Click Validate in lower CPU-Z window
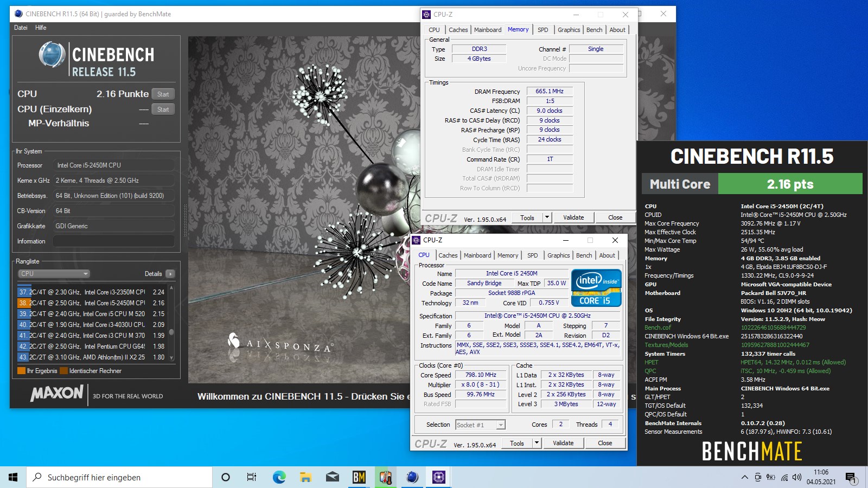Viewport: 868px width, 488px height. coord(563,443)
